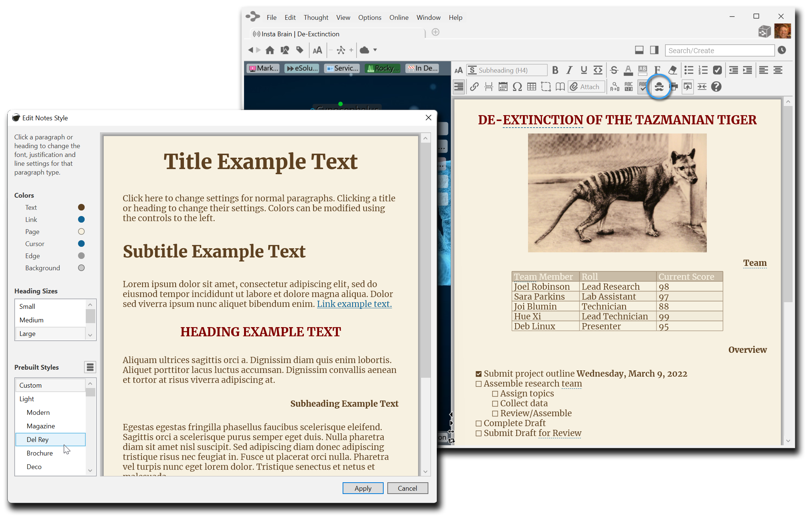Image resolution: width=812 pixels, height=516 pixels.
Task: Open notes help via the question mark icon
Action: point(716,87)
